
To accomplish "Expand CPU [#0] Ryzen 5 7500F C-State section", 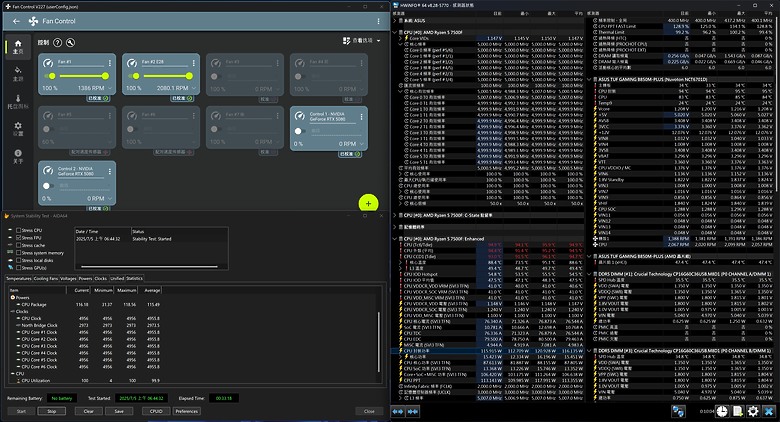I will click(395, 215).
